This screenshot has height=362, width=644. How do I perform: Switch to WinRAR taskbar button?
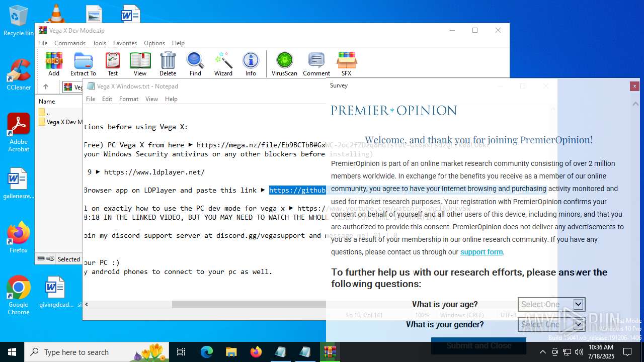coord(330,352)
